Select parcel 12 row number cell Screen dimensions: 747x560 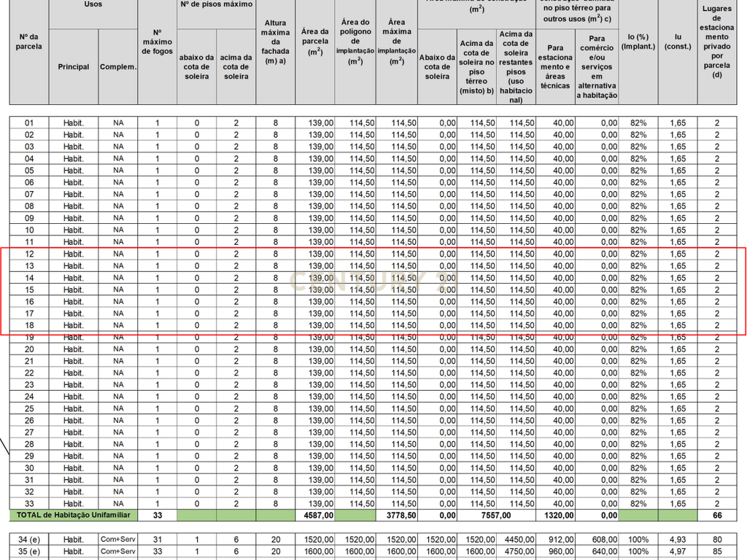pyautogui.click(x=29, y=254)
